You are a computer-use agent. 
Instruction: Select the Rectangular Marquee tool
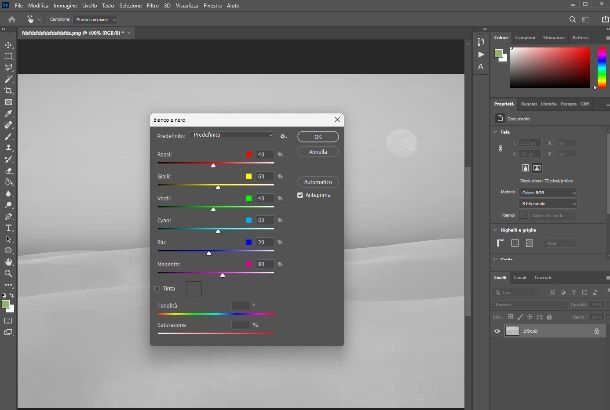8,56
